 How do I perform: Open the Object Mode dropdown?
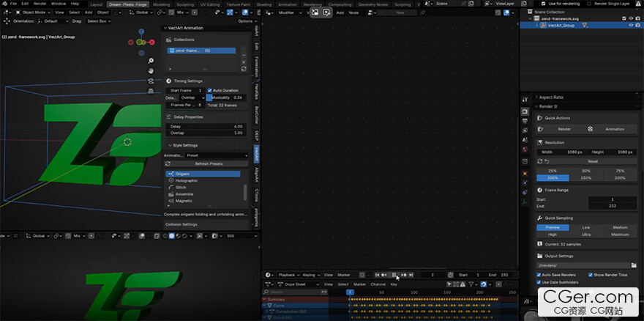pos(33,12)
